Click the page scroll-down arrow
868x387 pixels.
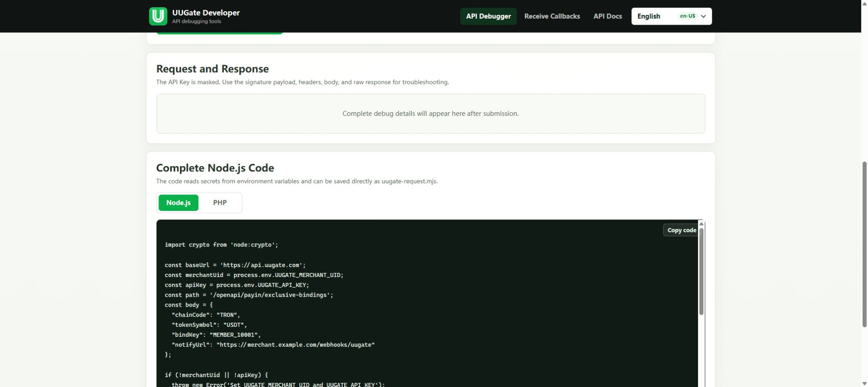click(x=864, y=384)
